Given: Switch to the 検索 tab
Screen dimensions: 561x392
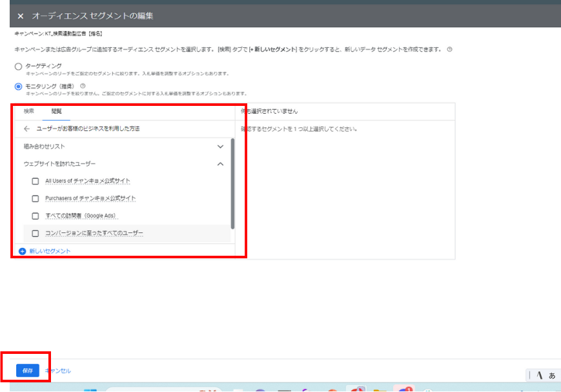Looking at the screenshot, I should click(29, 111).
